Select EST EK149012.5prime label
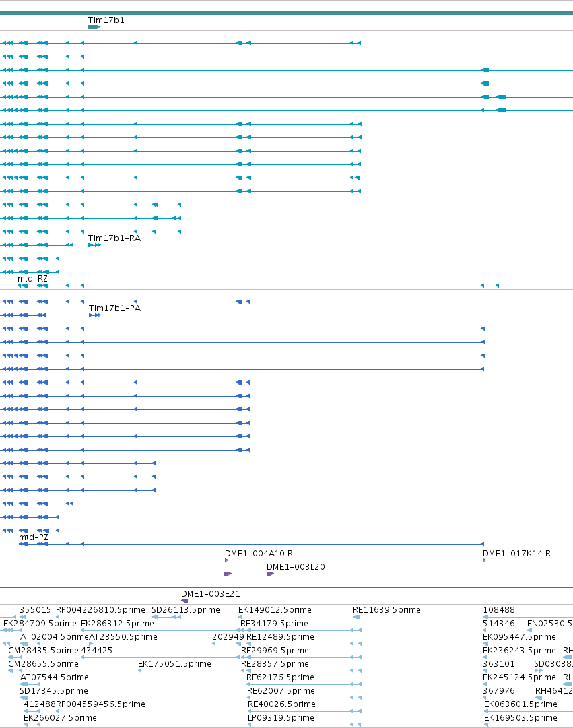The height and width of the screenshot is (728, 573). [275, 610]
